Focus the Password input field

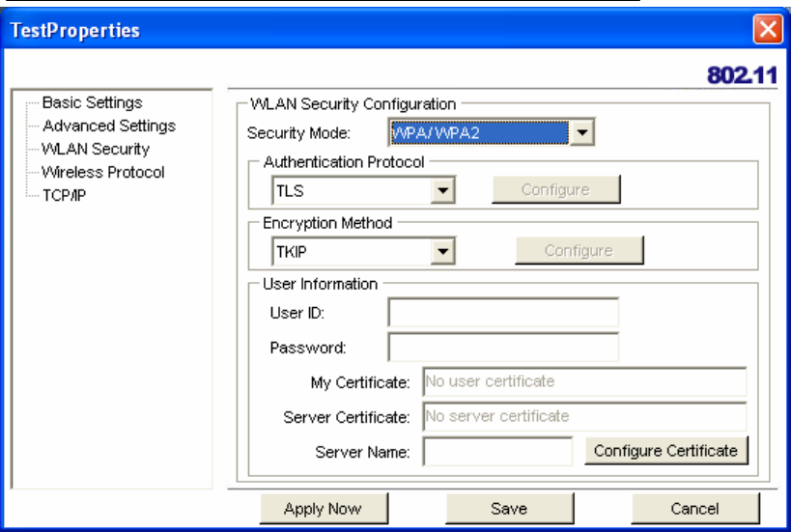tap(503, 347)
